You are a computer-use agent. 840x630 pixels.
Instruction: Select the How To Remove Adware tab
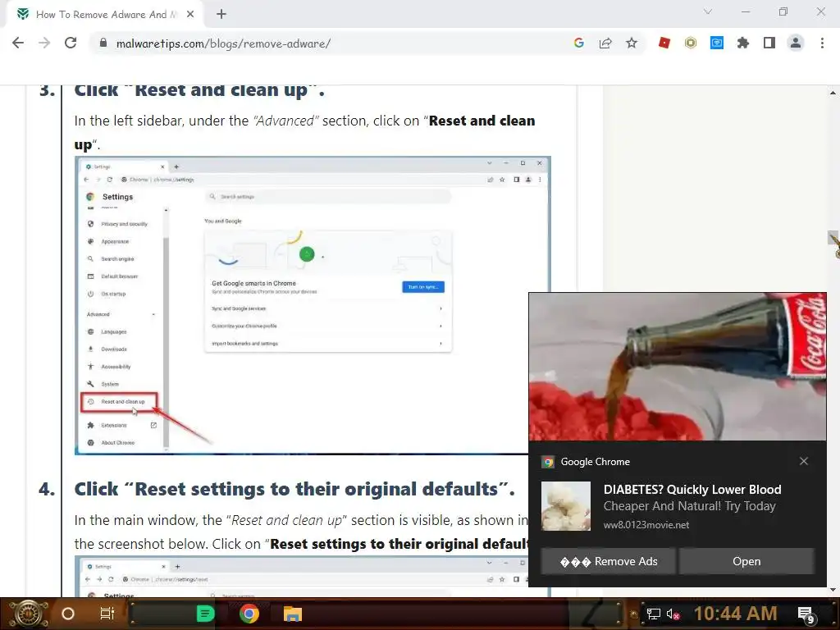(104, 15)
